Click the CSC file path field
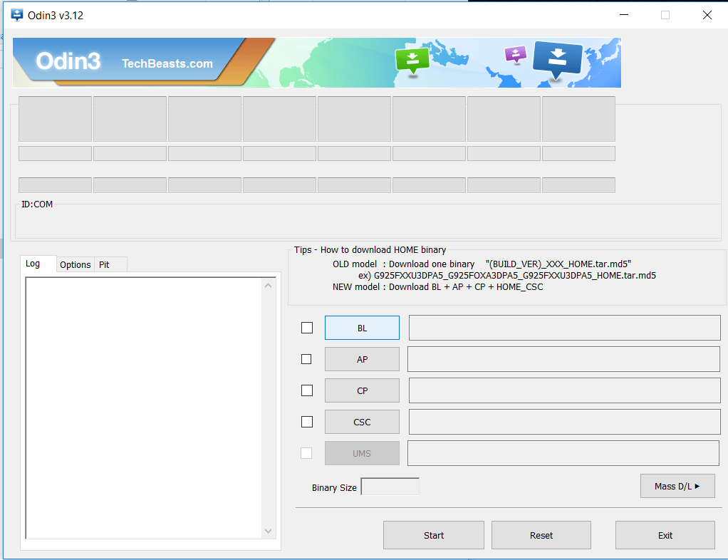Screen dimensions: 728x560 [x=565, y=422]
